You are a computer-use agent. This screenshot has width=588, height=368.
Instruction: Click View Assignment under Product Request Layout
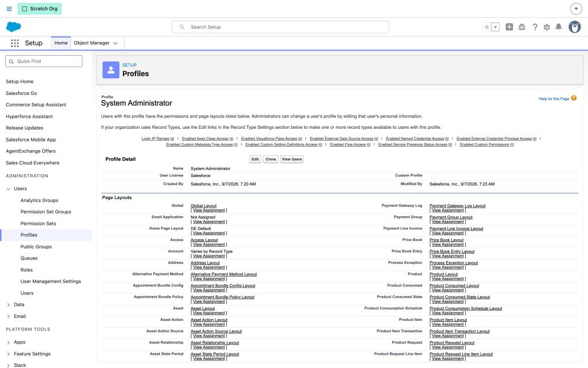pos(448,347)
